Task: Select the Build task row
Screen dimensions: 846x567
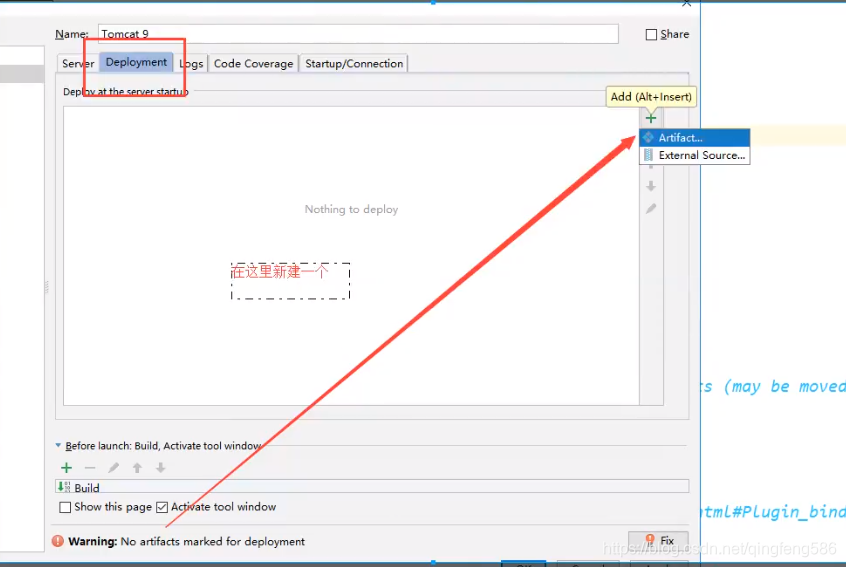Action: pos(372,487)
